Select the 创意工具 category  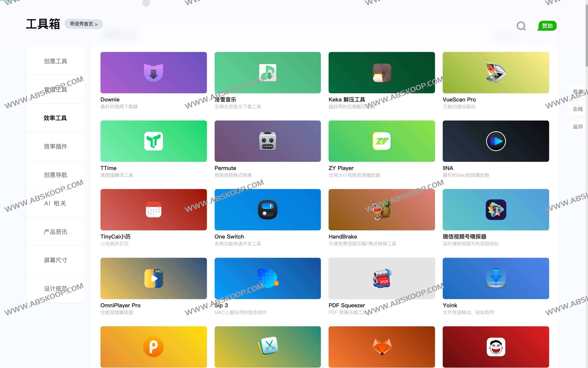click(x=55, y=61)
